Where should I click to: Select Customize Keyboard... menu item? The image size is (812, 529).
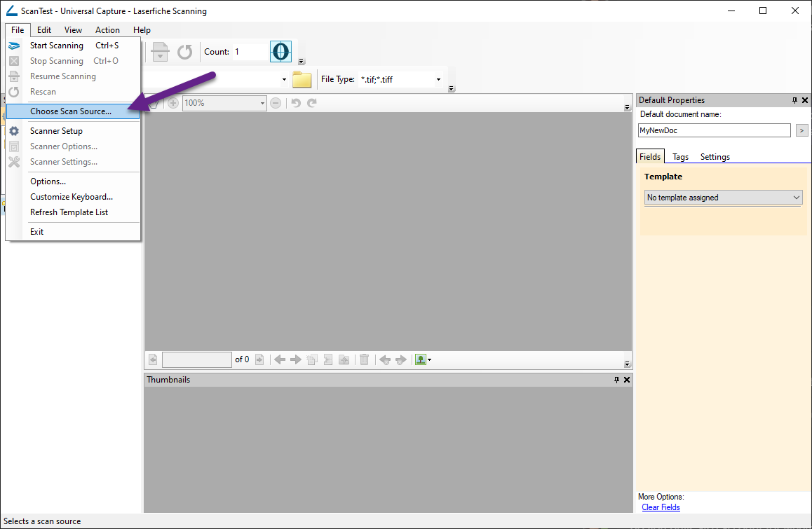(73, 197)
